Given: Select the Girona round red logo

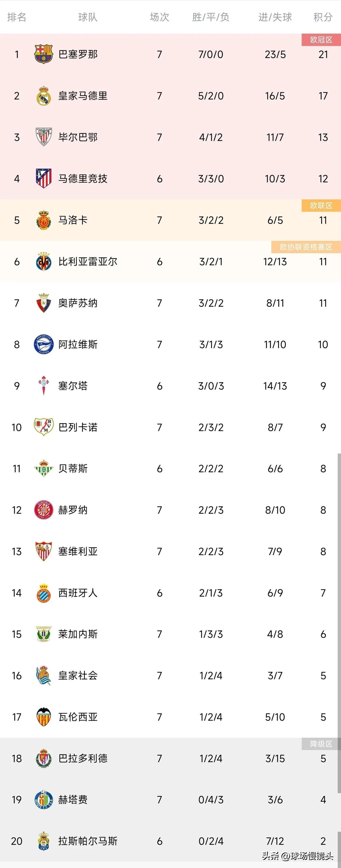Looking at the screenshot, I should 43,510.
